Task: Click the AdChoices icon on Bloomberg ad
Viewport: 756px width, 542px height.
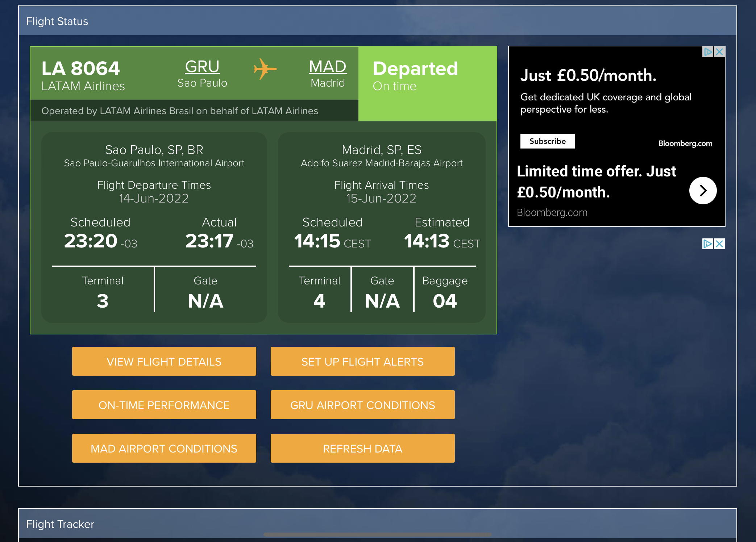Action: point(708,52)
